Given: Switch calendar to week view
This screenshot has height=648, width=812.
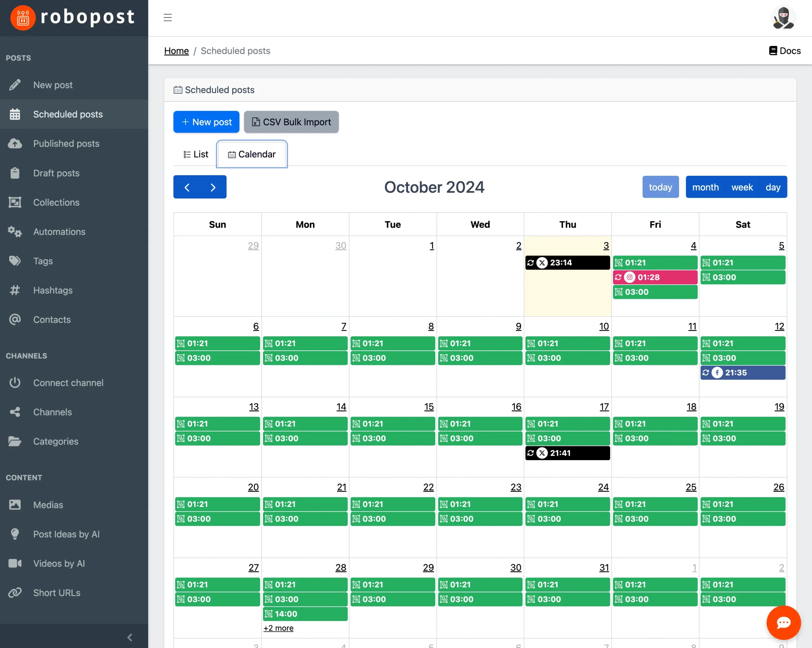Looking at the screenshot, I should pos(742,187).
